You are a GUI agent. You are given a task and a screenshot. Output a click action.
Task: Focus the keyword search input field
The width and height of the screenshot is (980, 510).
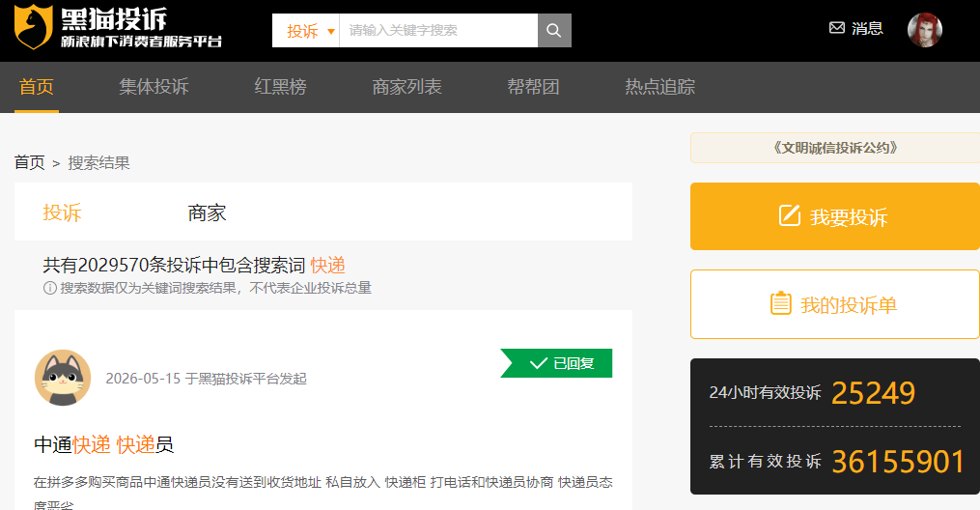pyautogui.click(x=438, y=30)
